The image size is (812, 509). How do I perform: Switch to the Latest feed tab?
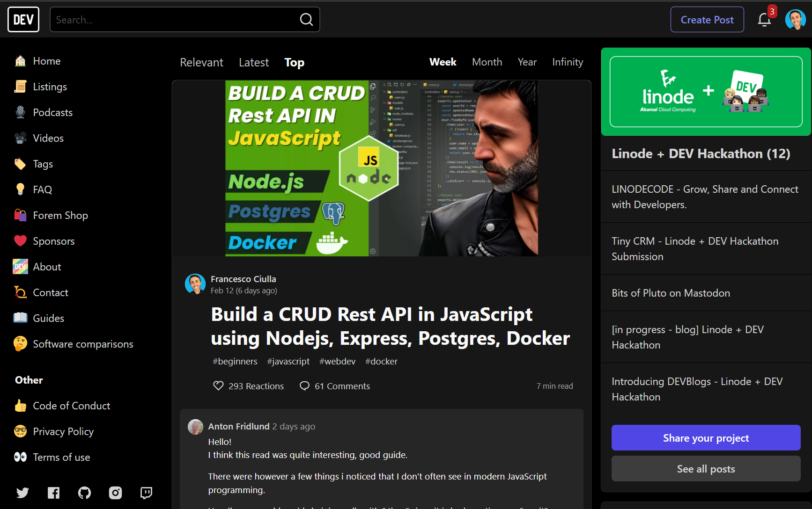coord(254,62)
